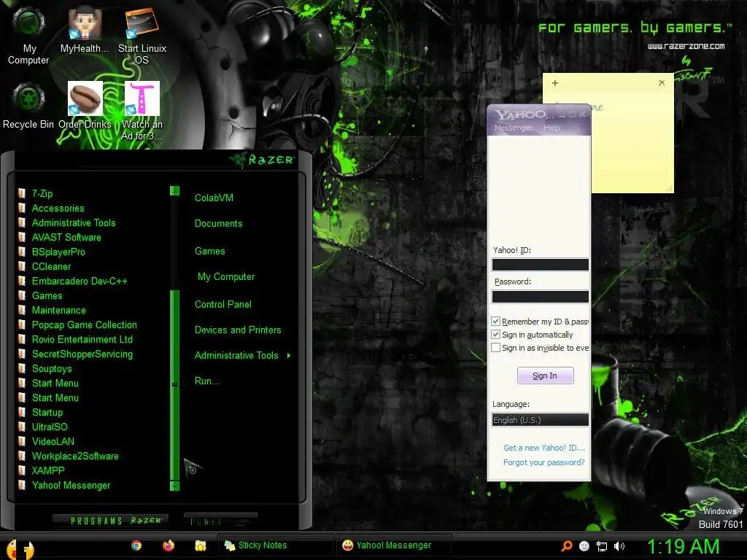Click the magnifier icon in the system tray
The height and width of the screenshot is (560, 747).
[566, 545]
